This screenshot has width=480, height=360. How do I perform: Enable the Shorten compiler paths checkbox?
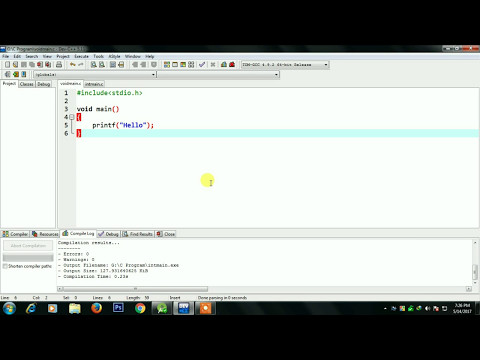click(5, 266)
